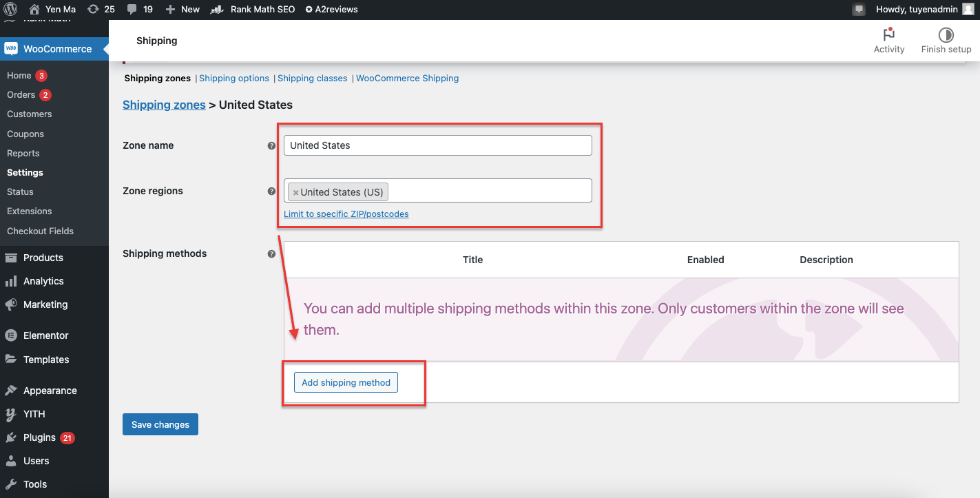980x498 pixels.
Task: Open the Finish setup icon
Action: (946, 34)
